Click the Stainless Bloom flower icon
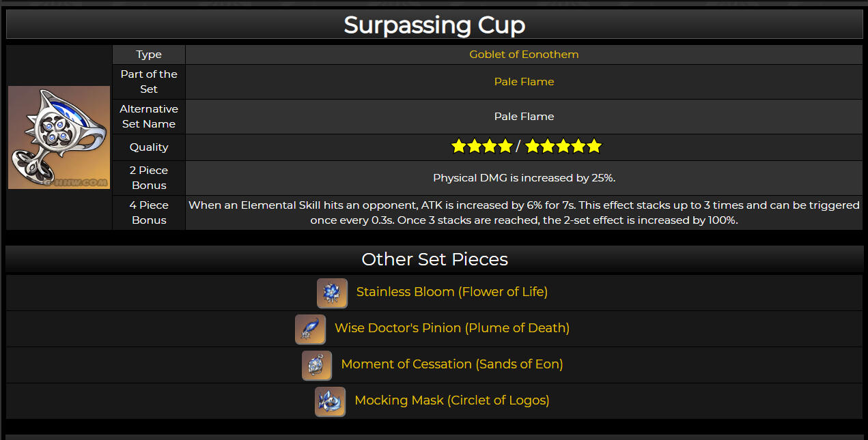868x440 pixels. (332, 293)
